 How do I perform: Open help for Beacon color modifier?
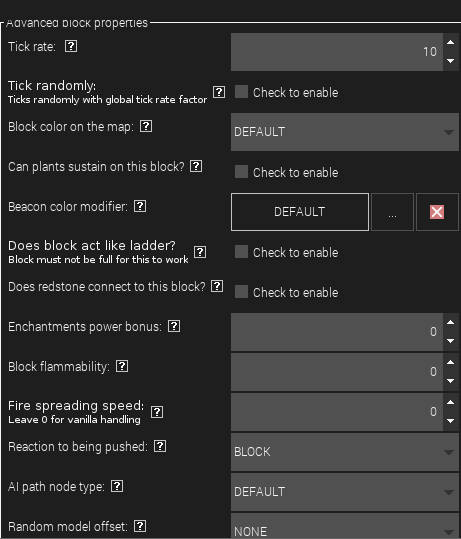pos(140,206)
